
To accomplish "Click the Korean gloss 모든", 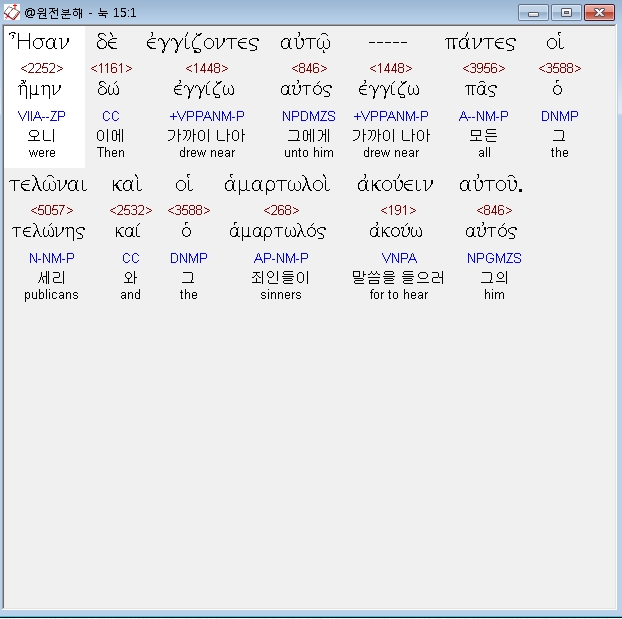I will coord(484,136).
